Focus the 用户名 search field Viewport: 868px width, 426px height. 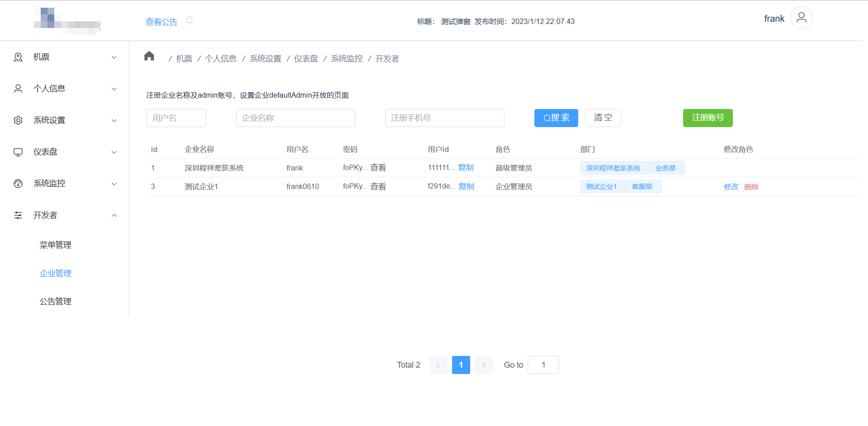coord(176,118)
